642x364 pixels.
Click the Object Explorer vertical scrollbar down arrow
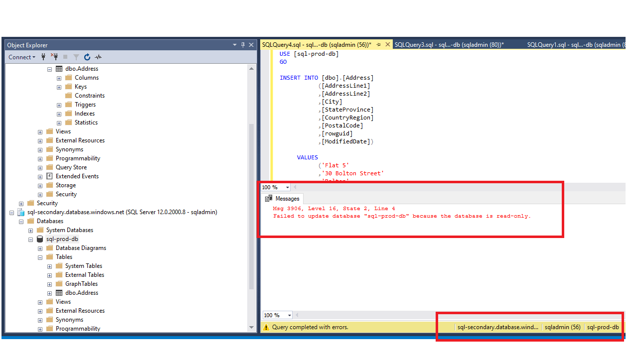pyautogui.click(x=251, y=327)
